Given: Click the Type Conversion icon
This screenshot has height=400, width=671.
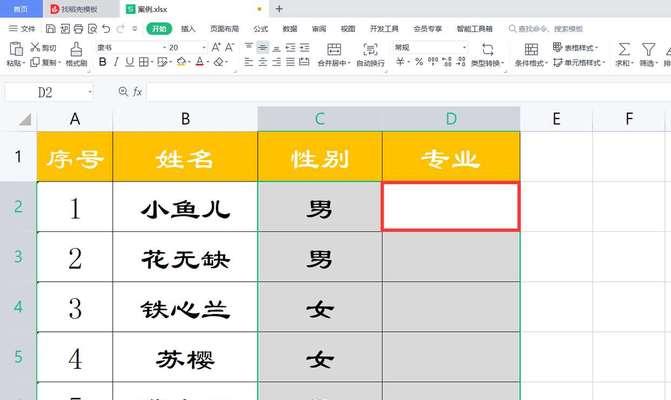Looking at the screenshot, I should pos(487,49).
